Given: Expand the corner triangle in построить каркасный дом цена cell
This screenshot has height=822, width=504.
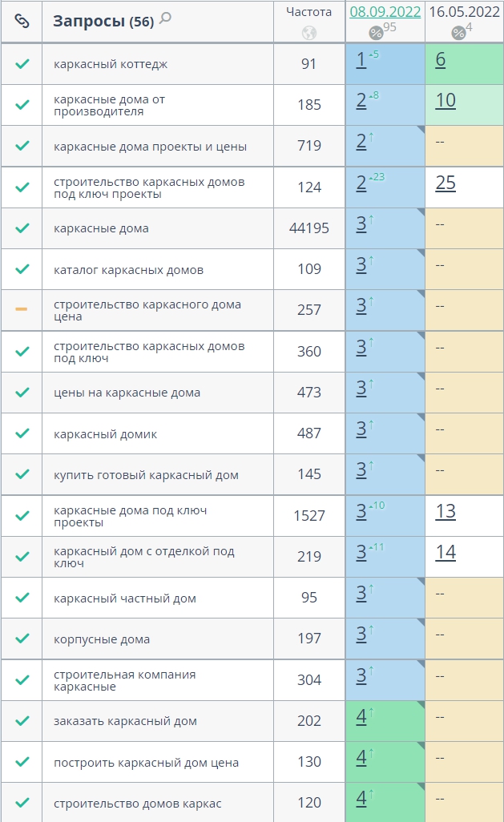Looking at the screenshot, I should click(x=421, y=745).
